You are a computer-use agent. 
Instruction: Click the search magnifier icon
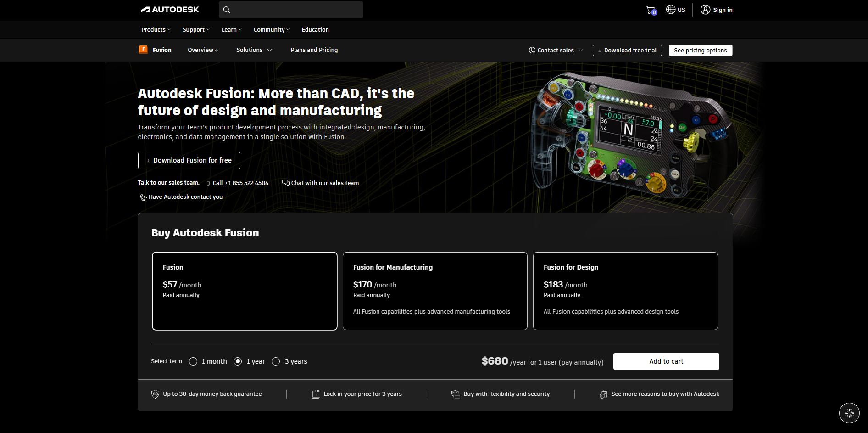[x=227, y=10]
